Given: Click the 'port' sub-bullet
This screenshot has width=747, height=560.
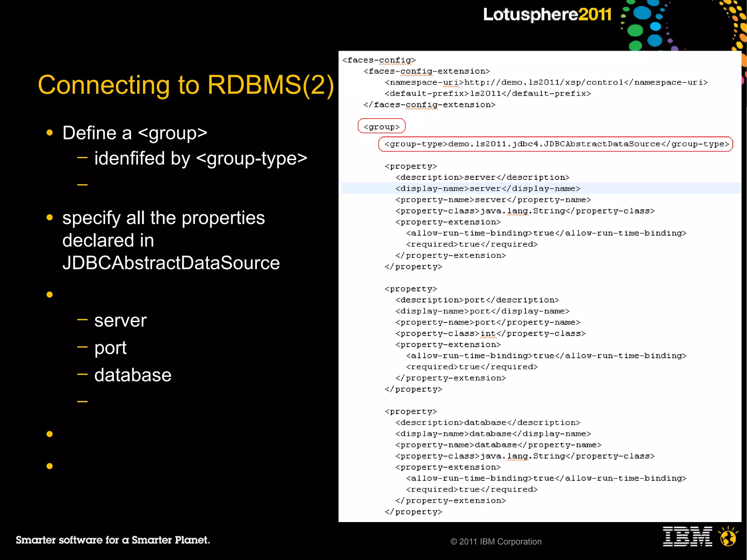Looking at the screenshot, I should pos(111,348).
